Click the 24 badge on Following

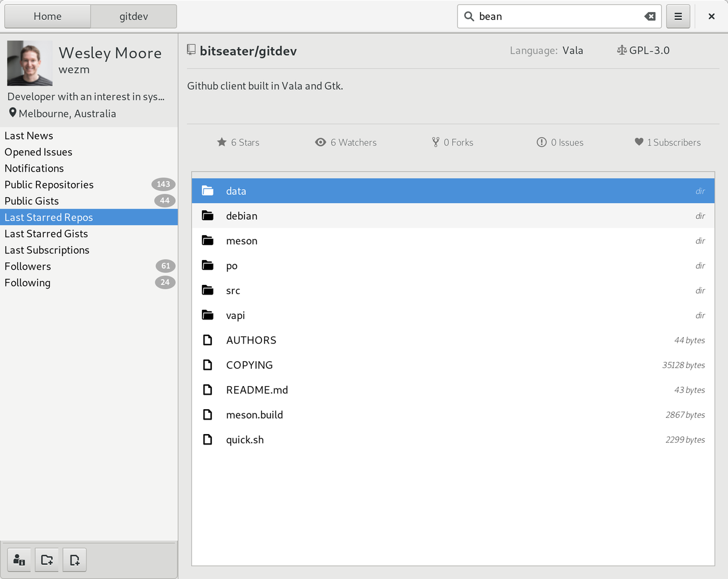[x=165, y=282]
